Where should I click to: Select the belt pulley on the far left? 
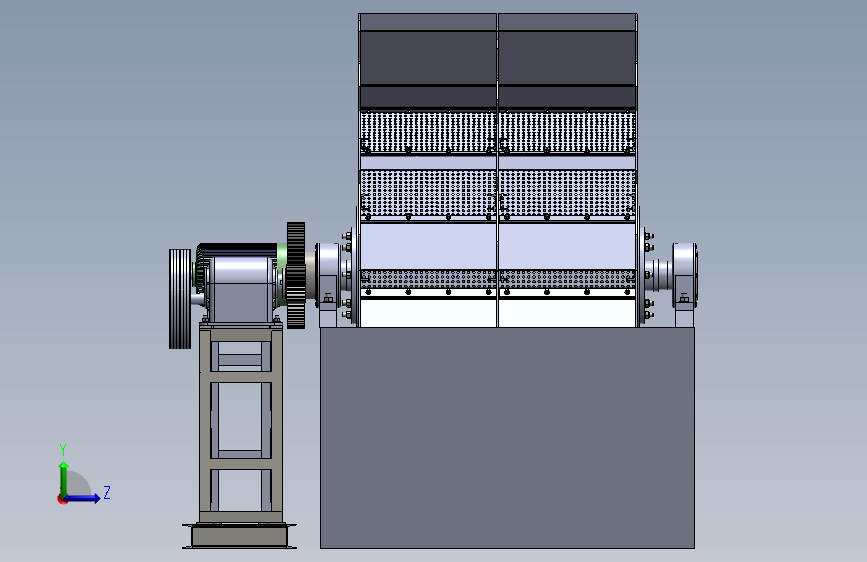coord(180,299)
